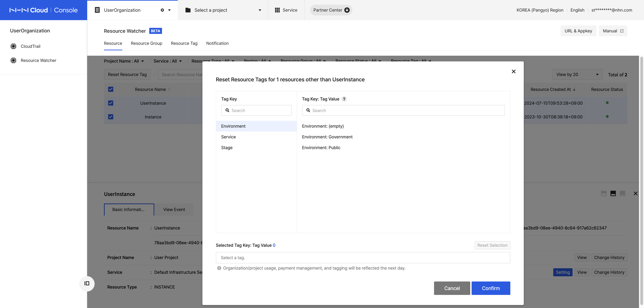The image size is (644, 308).
Task: Click the Reset Resource Tag button
Action: tap(127, 74)
